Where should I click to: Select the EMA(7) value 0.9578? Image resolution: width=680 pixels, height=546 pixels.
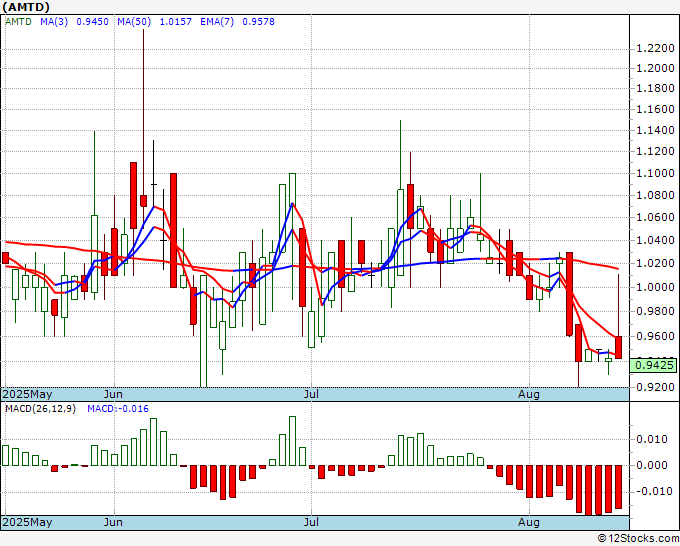(x=258, y=22)
